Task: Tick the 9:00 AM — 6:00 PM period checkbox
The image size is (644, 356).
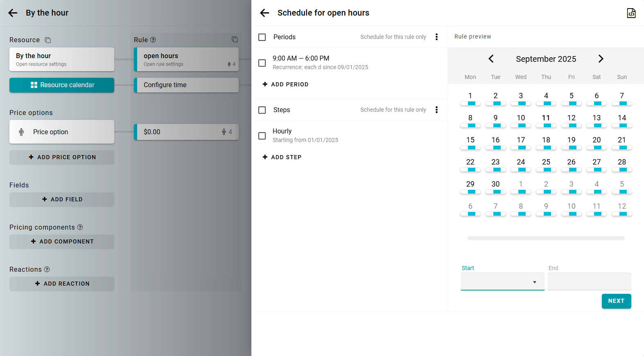Action: click(x=262, y=63)
